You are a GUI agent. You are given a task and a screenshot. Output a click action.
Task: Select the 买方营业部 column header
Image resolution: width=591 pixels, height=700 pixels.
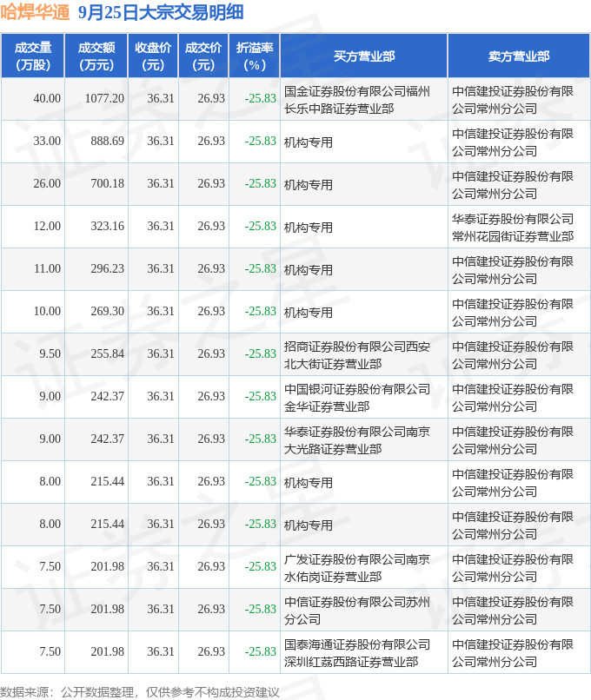tap(364, 56)
